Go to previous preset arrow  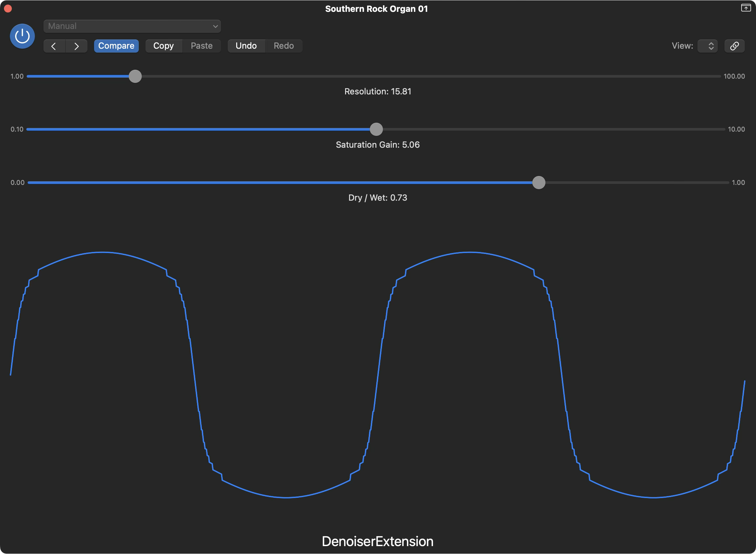tap(54, 46)
